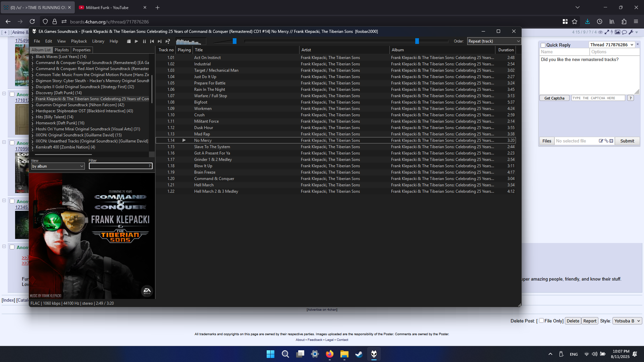
Task: Click the Submit button in Quick Reply
Action: click(627, 141)
